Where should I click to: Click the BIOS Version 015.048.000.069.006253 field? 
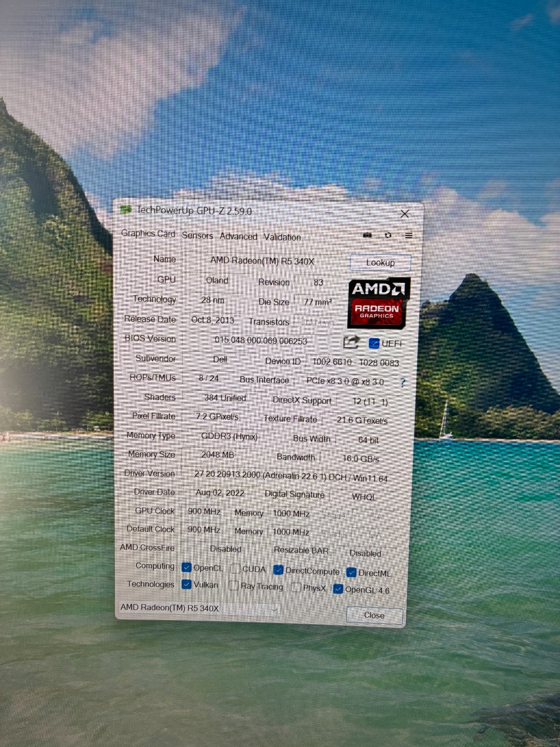[x=261, y=341]
